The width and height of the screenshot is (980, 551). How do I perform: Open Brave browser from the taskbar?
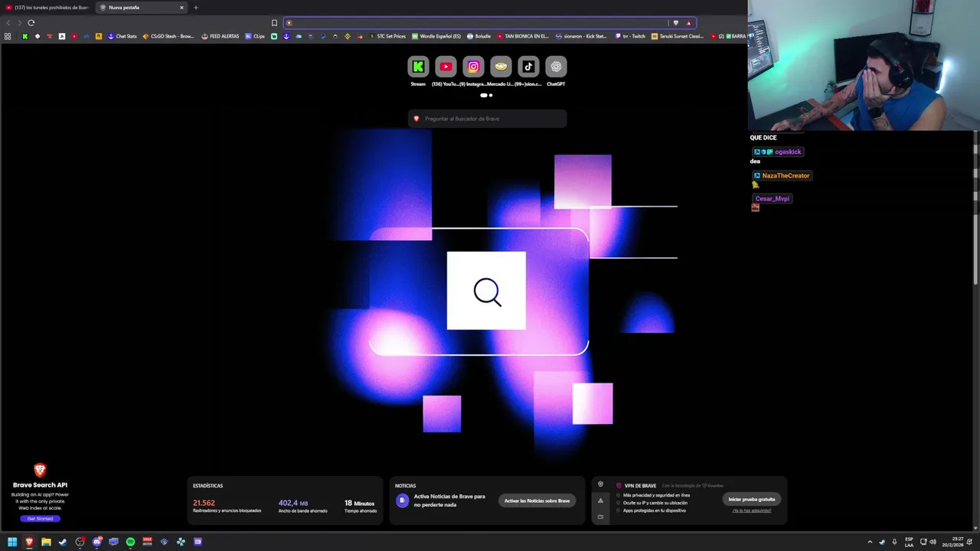[29, 542]
